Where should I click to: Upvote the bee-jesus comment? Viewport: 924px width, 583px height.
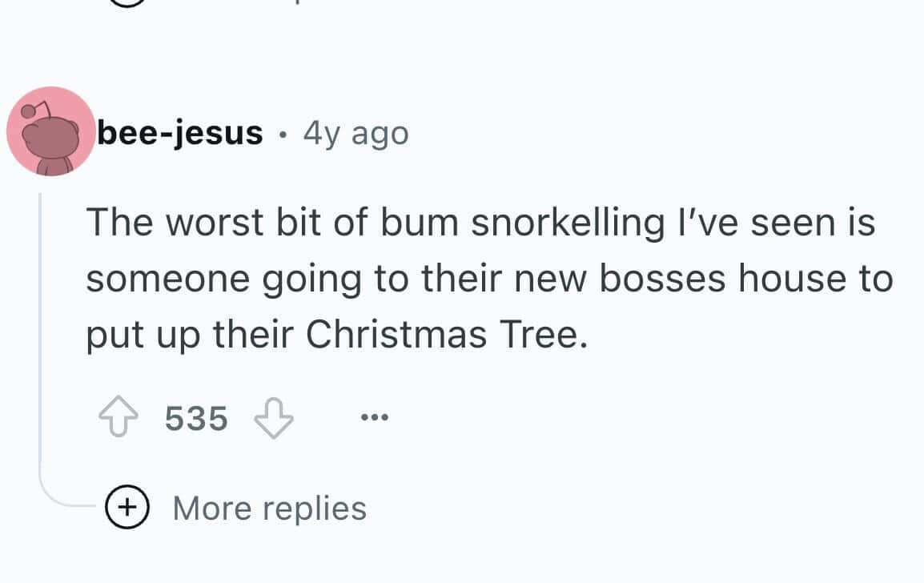tap(119, 418)
